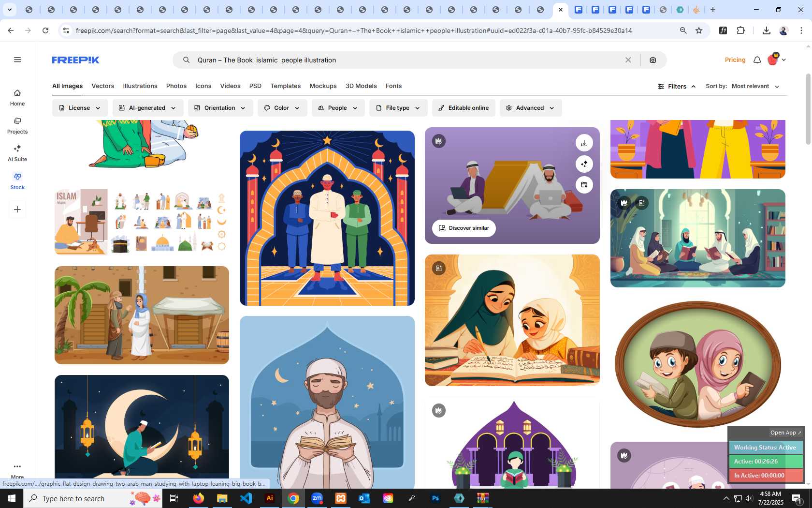Search by image camera icon
Screen dimensions: 812x508
click(653, 60)
